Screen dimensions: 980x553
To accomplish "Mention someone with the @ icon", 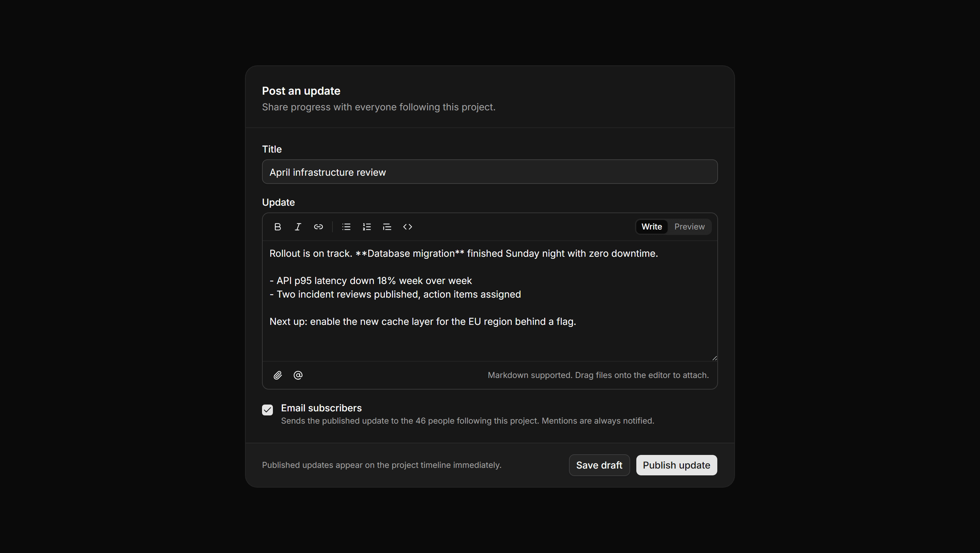I will 298,375.
